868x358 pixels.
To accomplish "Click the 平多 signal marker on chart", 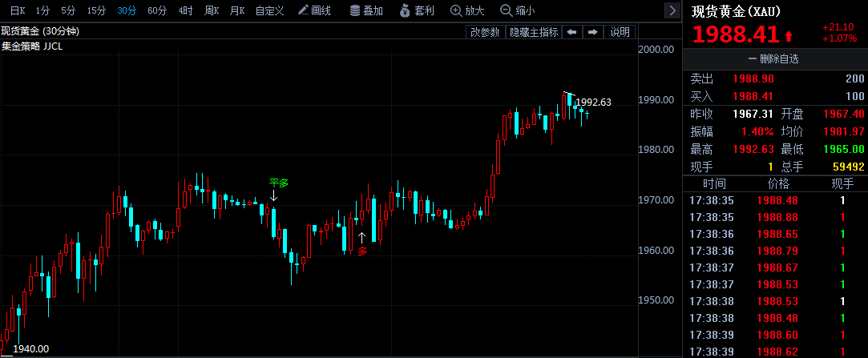I will (279, 182).
